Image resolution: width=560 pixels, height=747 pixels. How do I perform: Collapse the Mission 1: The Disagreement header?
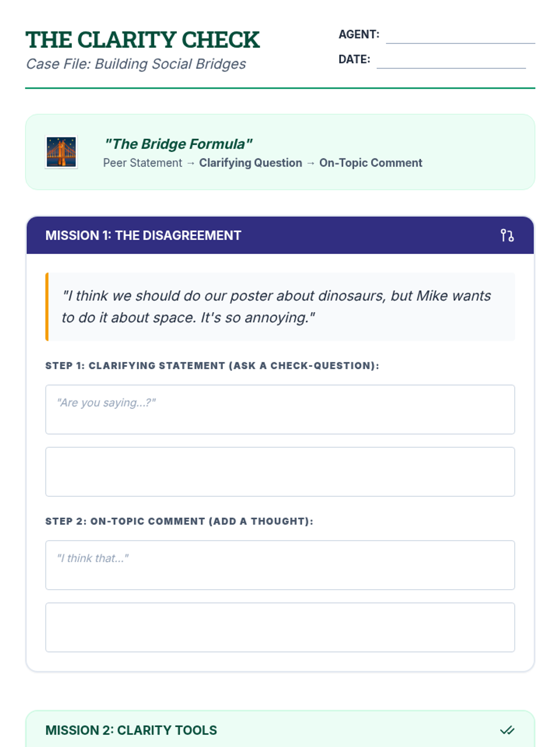click(143, 235)
